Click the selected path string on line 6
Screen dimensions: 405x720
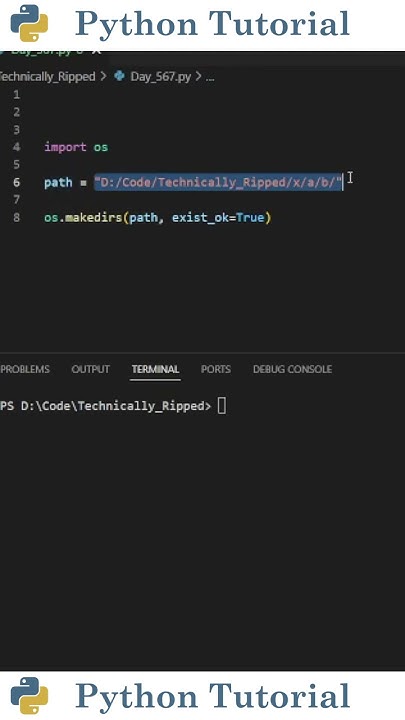tap(219, 182)
